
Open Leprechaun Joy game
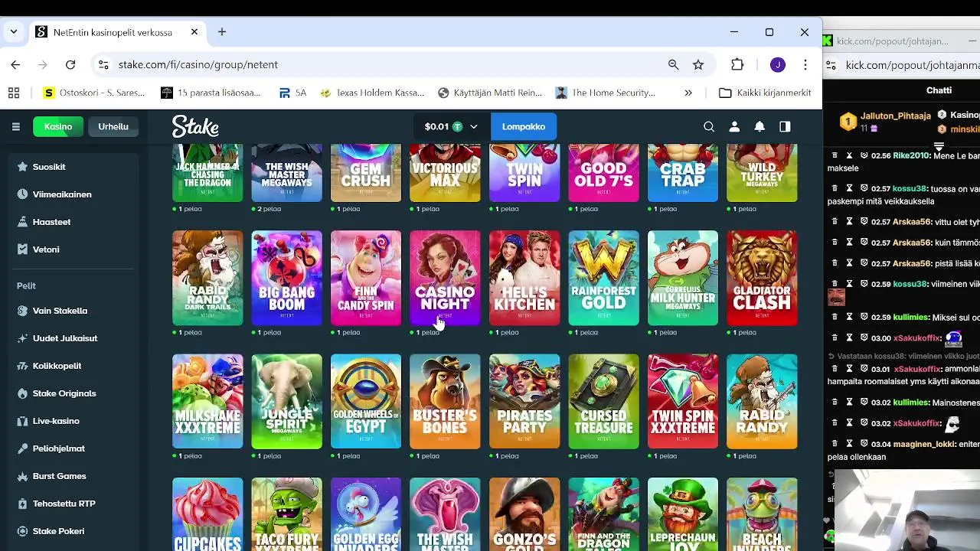coord(683,514)
